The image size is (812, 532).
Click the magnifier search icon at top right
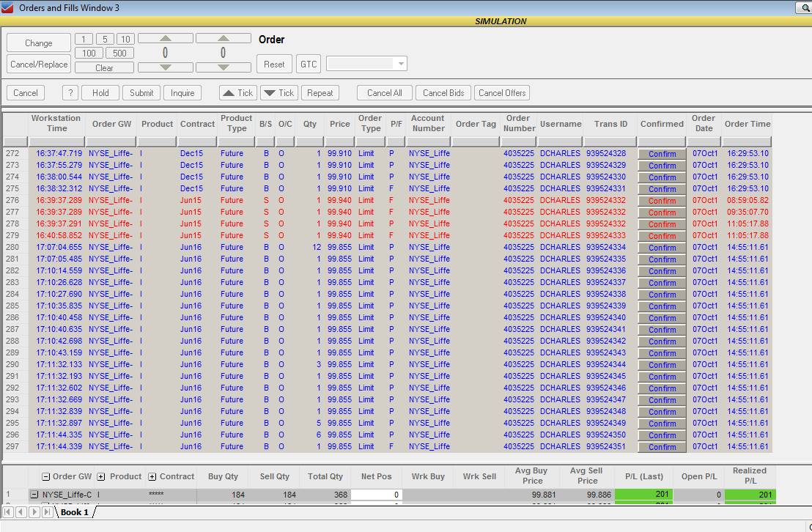pyautogui.click(x=805, y=8)
